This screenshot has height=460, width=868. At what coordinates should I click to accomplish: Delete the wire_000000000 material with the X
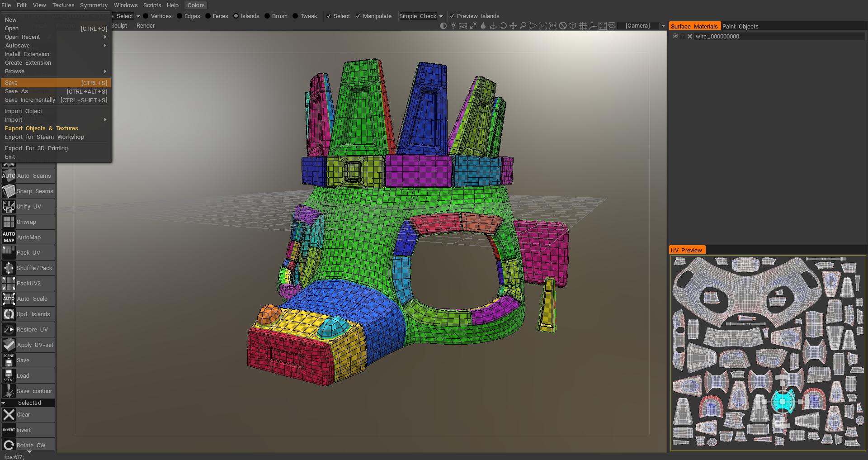point(690,37)
